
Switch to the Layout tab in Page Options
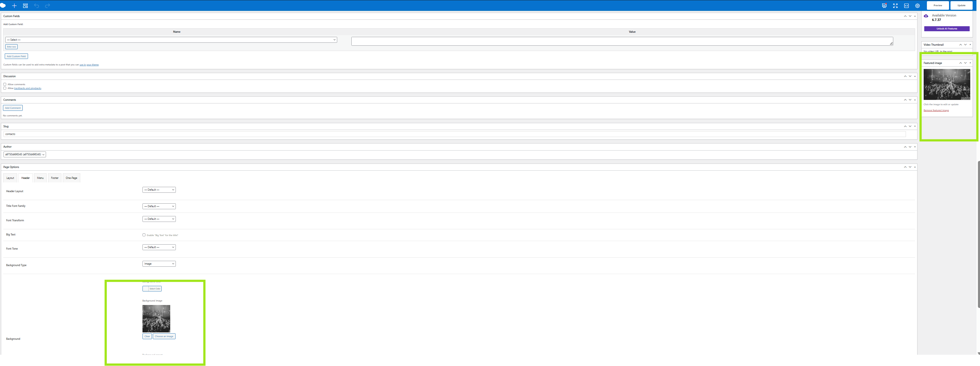pyautogui.click(x=10, y=178)
